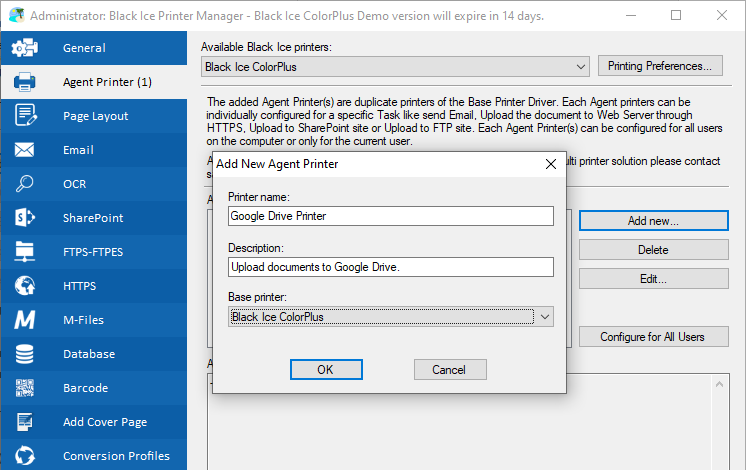Click the OCR magnifier icon
The image size is (746, 470).
25,184
